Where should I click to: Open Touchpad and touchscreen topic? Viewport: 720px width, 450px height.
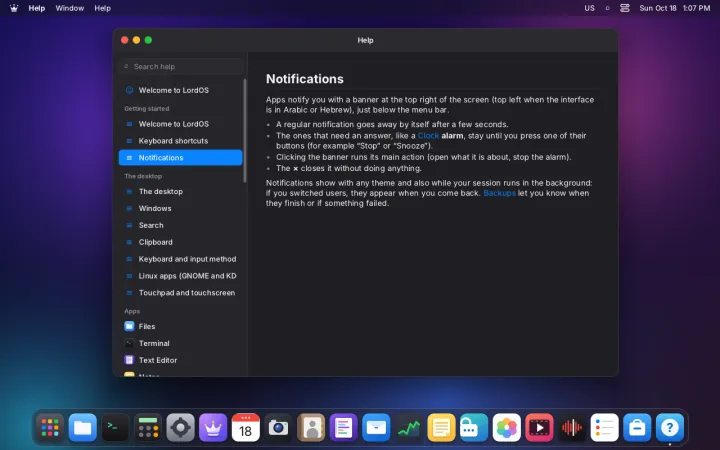click(180, 293)
